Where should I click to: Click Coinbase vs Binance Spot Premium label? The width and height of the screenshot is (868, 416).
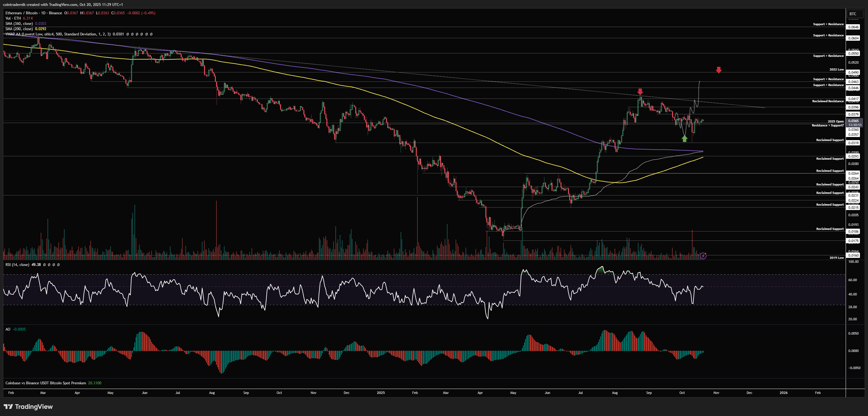point(45,383)
